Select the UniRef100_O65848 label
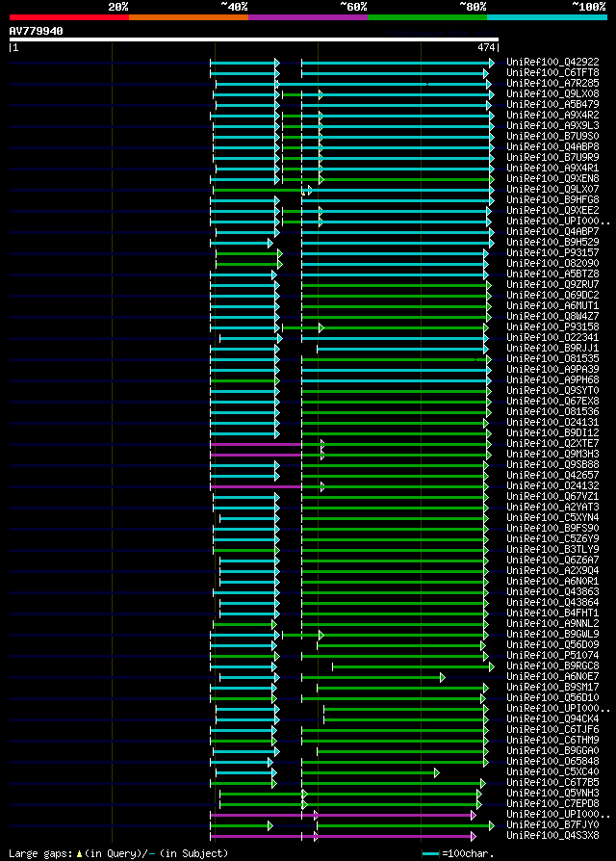 (x=552, y=762)
